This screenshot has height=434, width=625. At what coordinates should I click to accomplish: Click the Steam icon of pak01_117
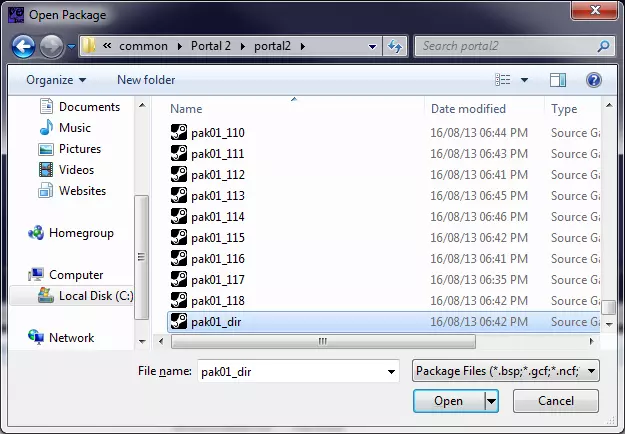[179, 279]
